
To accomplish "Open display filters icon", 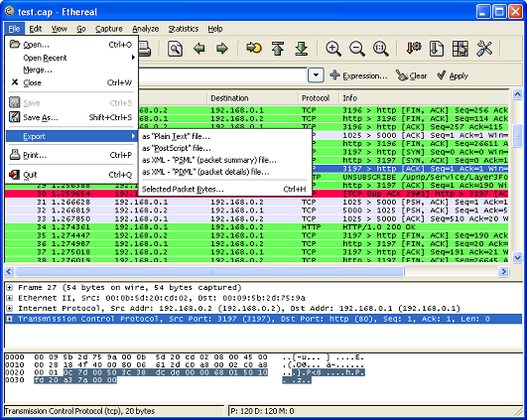I will pos(437,49).
